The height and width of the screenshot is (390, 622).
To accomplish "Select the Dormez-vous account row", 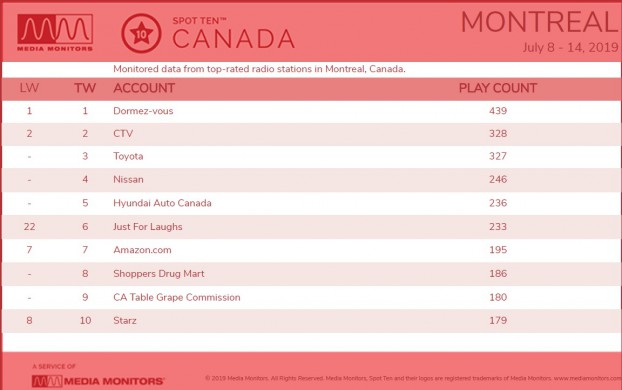I will (x=311, y=111).
